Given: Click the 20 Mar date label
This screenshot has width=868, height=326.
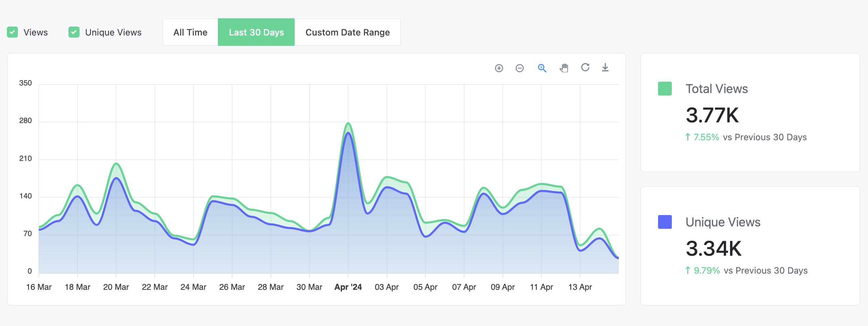Looking at the screenshot, I should tap(116, 287).
